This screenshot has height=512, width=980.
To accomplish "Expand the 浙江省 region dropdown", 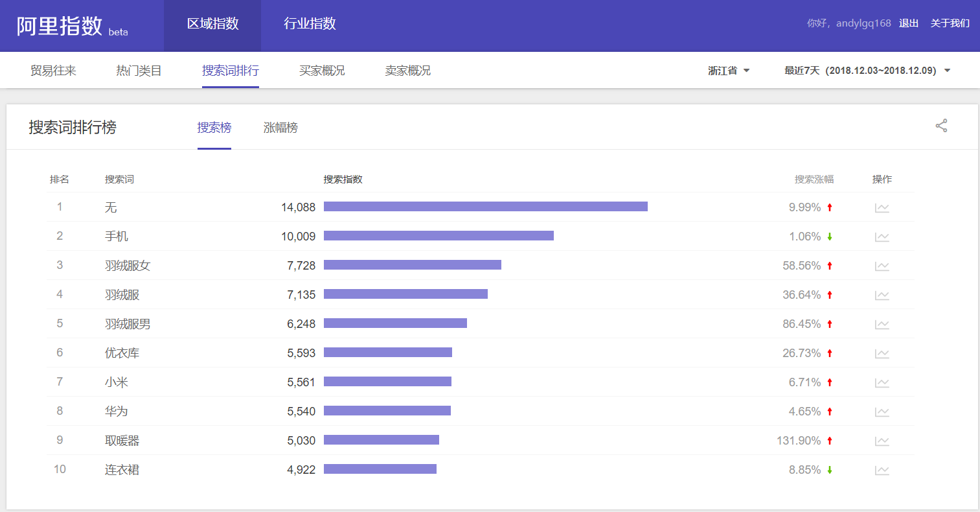I will [x=729, y=71].
